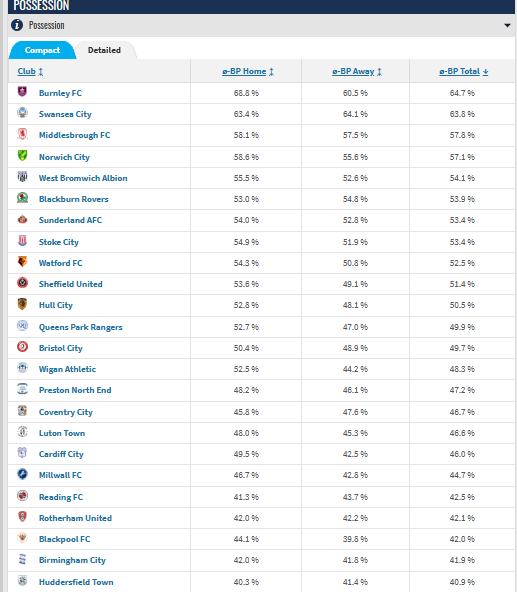Viewport: 517px width, 592px height.
Task: Click the Millwall FC crest icon
Action: 22,474
